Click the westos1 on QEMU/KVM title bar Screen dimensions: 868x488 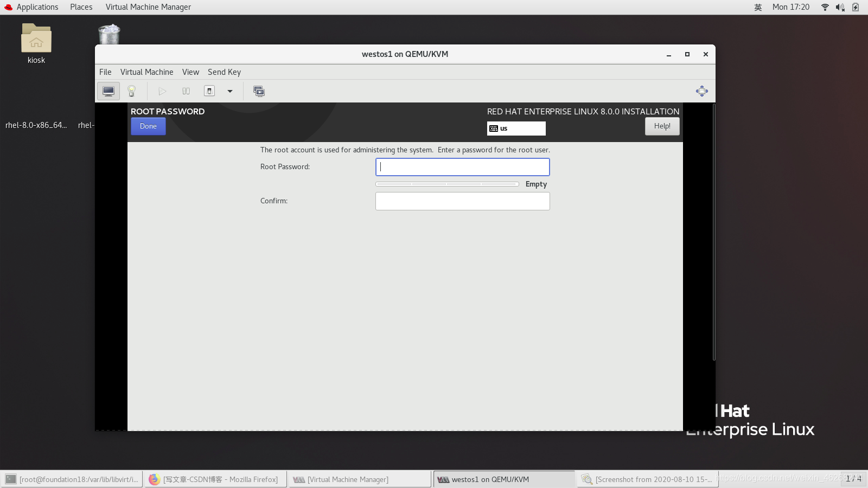tap(405, 54)
